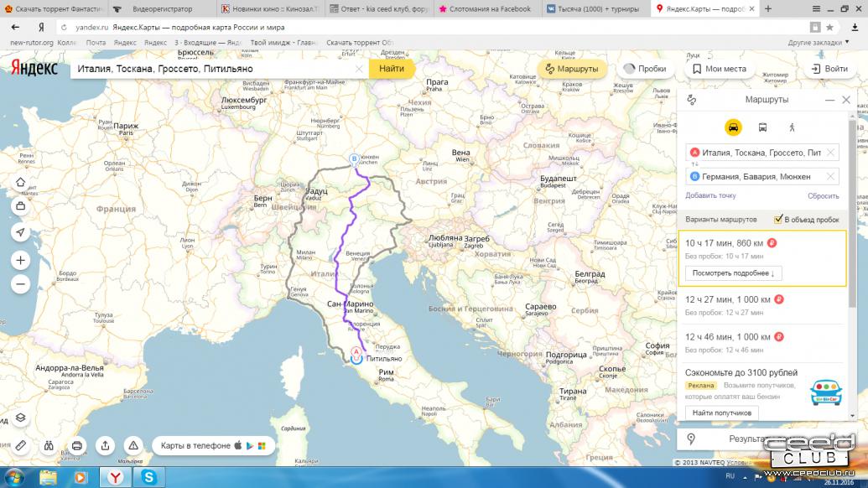Click the yellow Найти search button
The width and height of the screenshot is (868, 488).
point(392,69)
